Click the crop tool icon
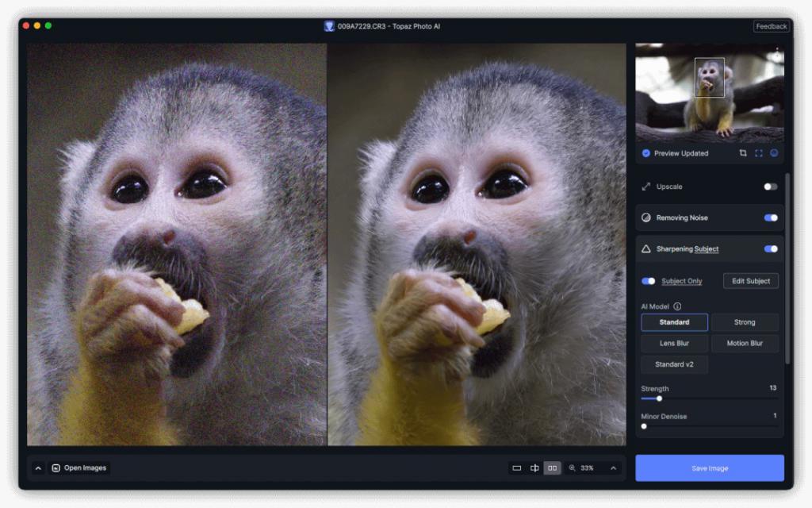Screen dimensions: 812x508 click(x=743, y=153)
